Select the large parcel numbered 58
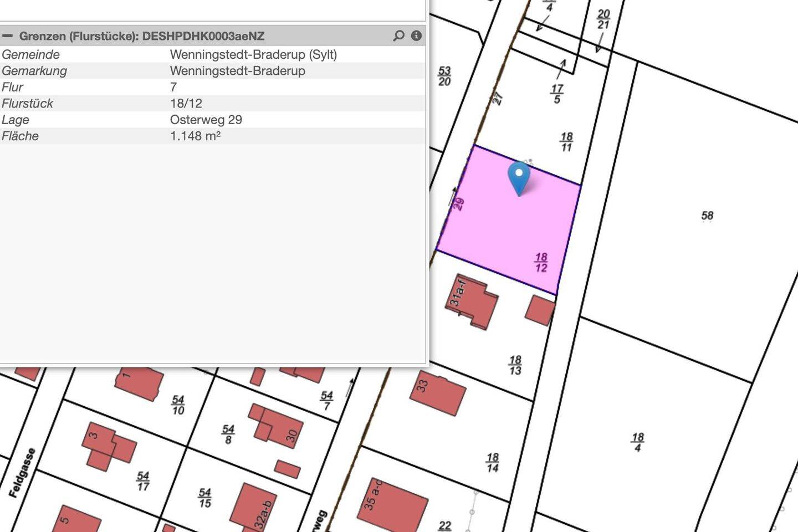This screenshot has width=798, height=532. (707, 216)
